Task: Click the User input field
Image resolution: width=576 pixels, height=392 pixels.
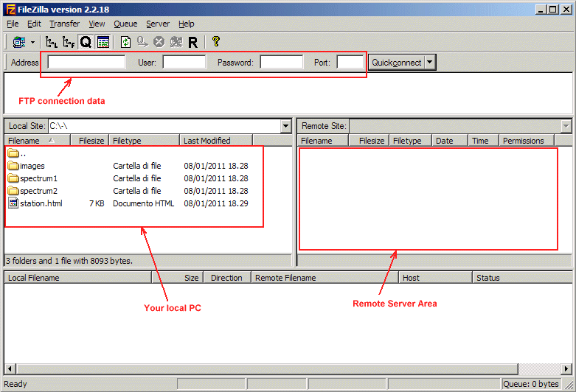Action: pyautogui.click(x=184, y=62)
